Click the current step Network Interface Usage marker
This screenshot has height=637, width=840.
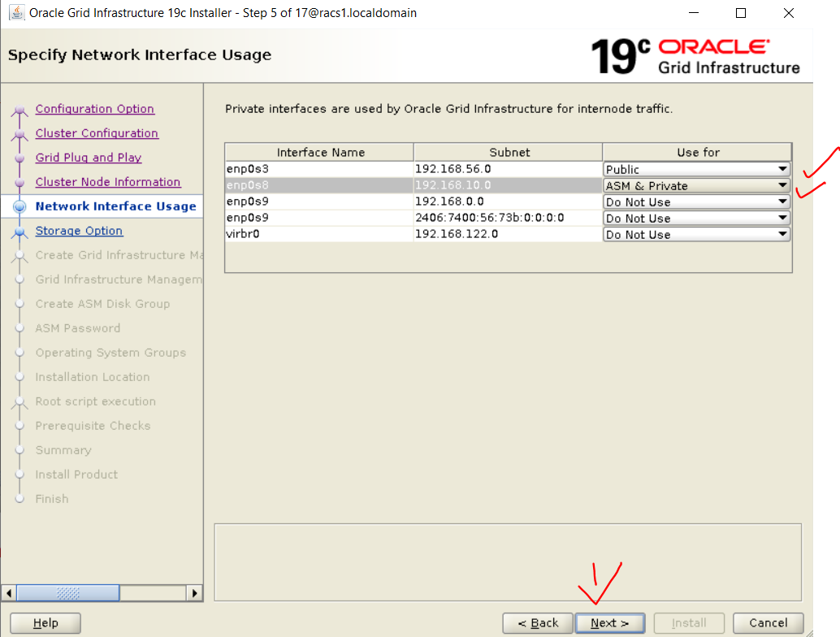[19, 206]
